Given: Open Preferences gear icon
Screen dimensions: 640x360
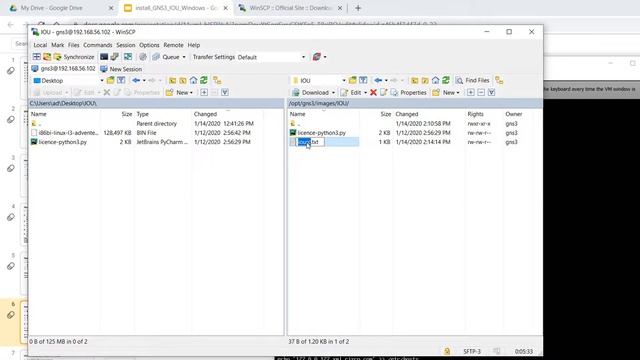Looking at the screenshot, I should click(142, 57).
